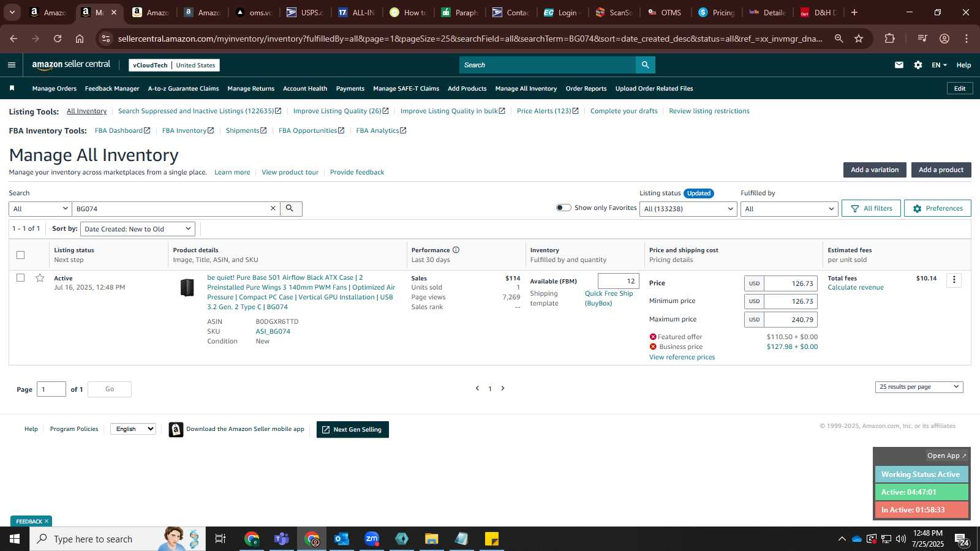Open Price Alerts (123) link
Image resolution: width=980 pixels, height=551 pixels.
(548, 111)
